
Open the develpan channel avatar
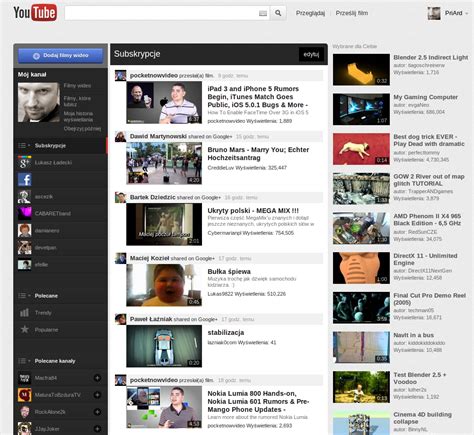pyautogui.click(x=24, y=247)
